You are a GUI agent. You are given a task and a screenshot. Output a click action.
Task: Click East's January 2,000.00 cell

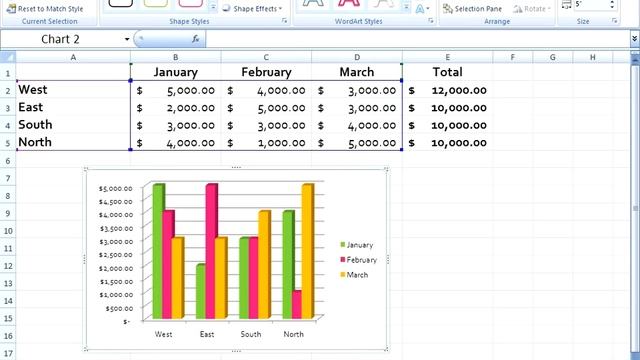pos(176,108)
